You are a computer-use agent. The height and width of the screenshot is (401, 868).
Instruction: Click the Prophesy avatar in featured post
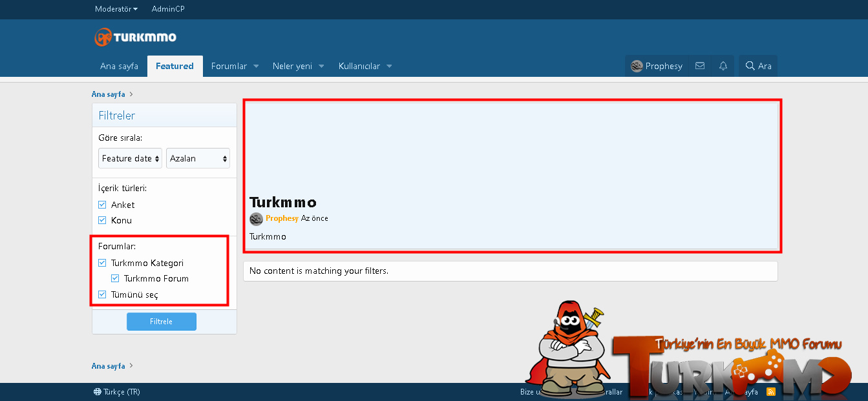(256, 219)
